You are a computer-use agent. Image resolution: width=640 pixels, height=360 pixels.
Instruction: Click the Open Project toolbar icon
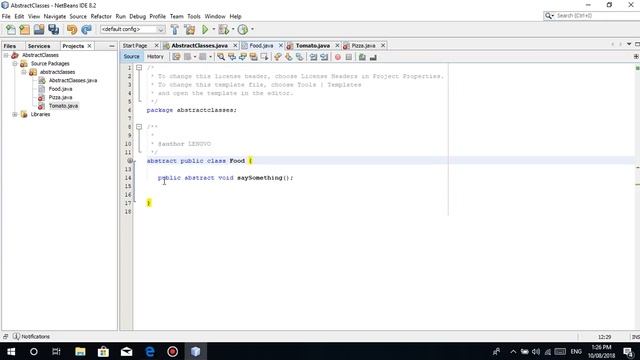tap(39, 29)
